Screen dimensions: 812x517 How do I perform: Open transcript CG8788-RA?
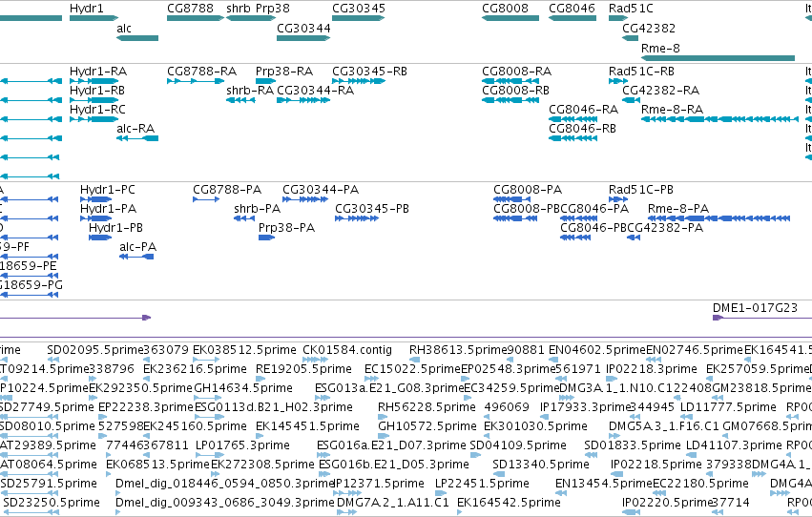point(201,71)
